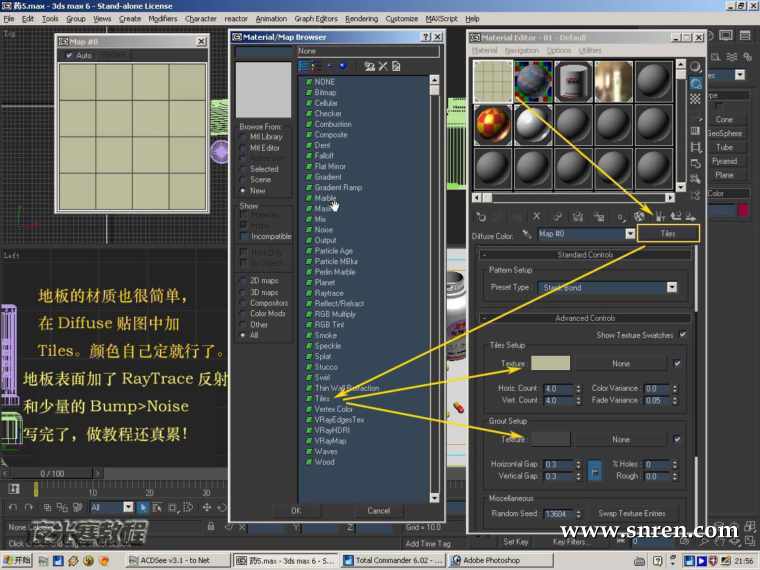Click the Video Color Check icon in Material Editor

696,131
